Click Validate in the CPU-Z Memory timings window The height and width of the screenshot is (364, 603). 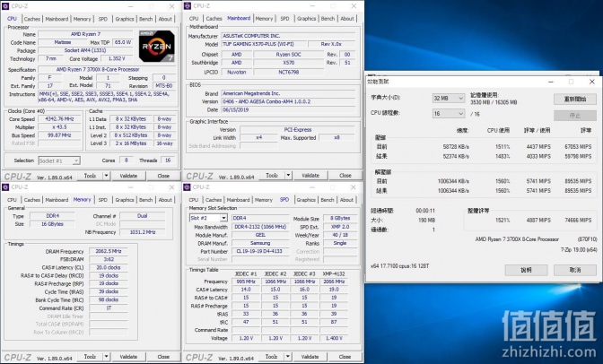point(128,357)
